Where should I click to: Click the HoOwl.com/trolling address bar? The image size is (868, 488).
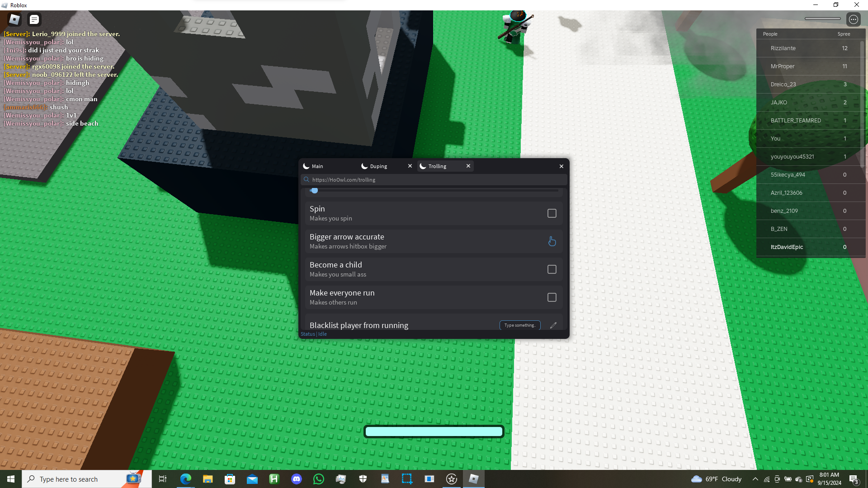point(434,179)
